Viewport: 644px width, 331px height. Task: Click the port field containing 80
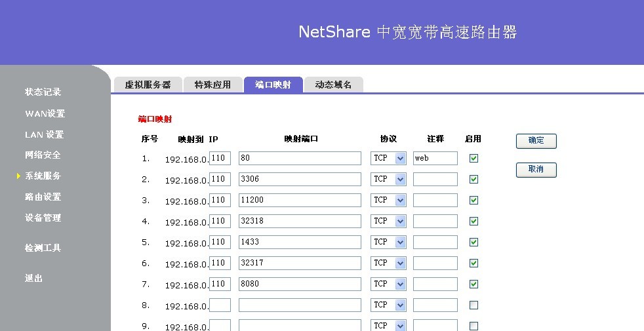pos(300,158)
